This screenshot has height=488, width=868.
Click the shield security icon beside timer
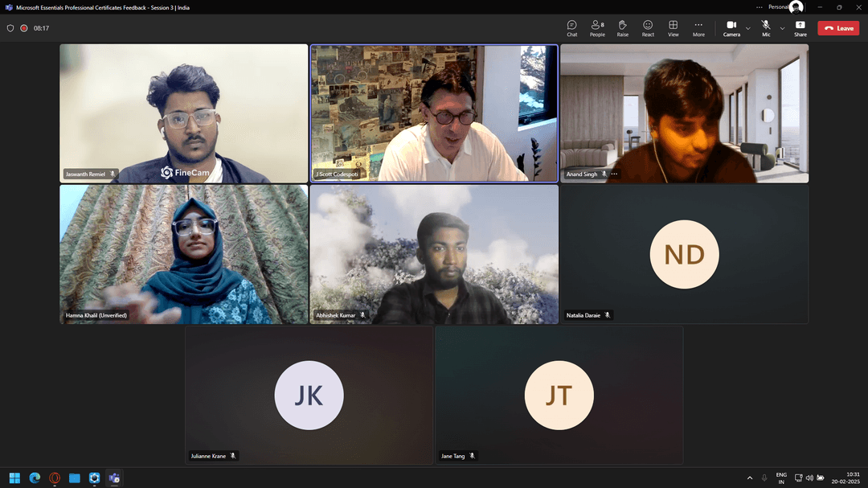coord(10,28)
